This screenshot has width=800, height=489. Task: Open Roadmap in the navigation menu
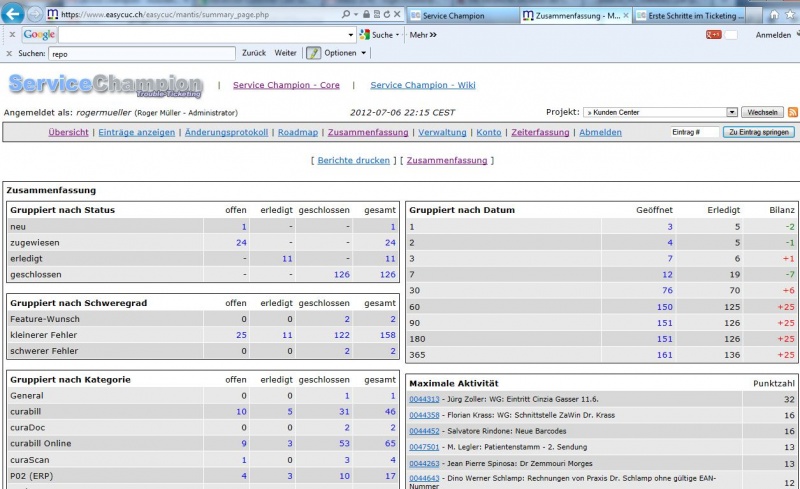(x=298, y=132)
